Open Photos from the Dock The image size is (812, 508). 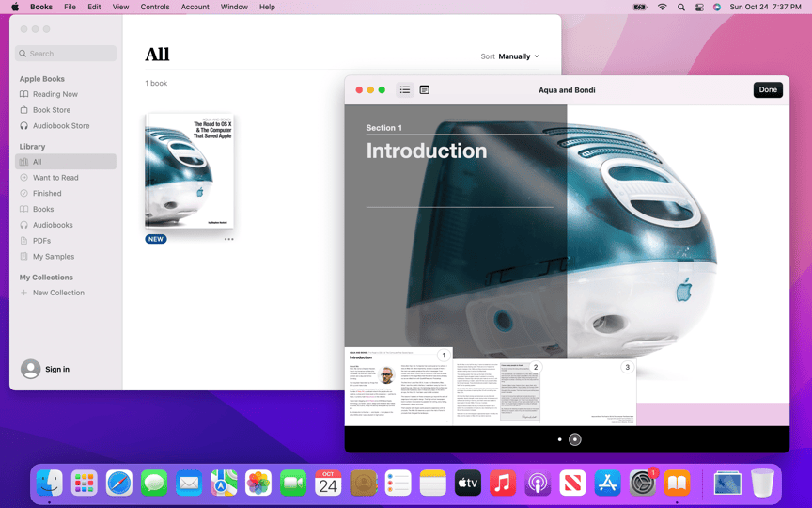tap(258, 484)
